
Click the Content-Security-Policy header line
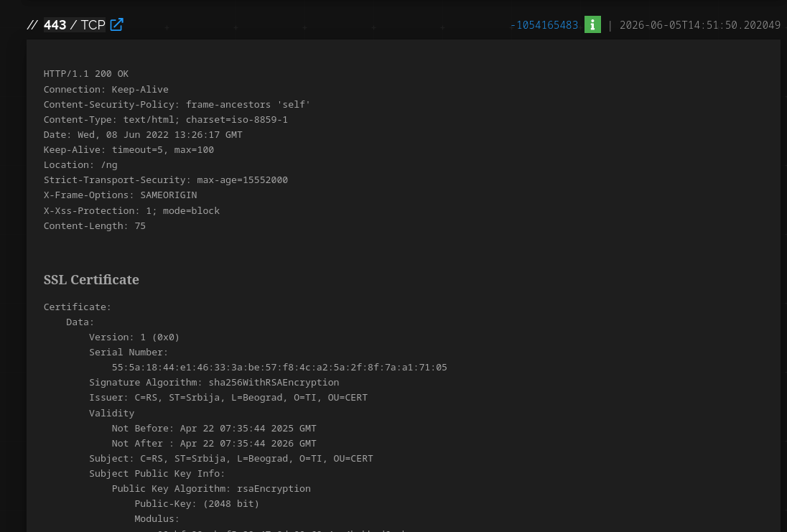click(x=177, y=104)
